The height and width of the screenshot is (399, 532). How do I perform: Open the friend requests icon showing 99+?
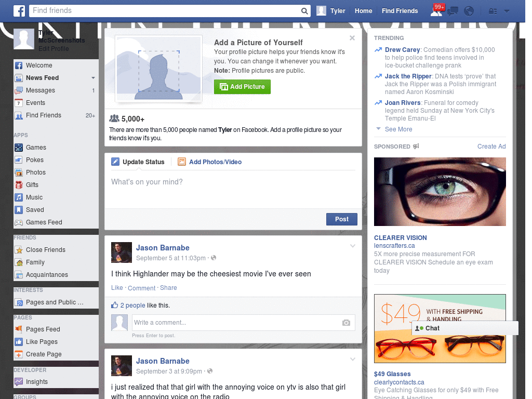pos(437,10)
